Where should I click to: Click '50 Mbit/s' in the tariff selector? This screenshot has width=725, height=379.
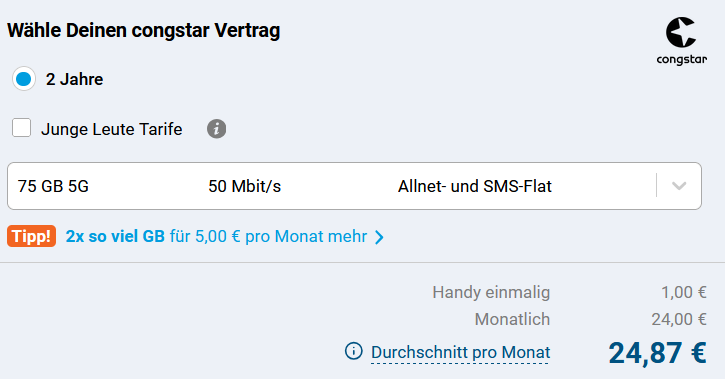(x=245, y=186)
